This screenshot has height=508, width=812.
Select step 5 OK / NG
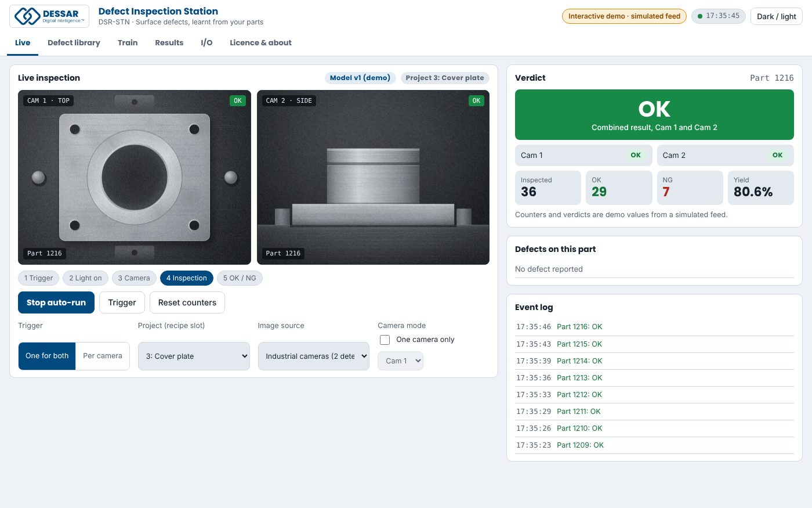point(240,278)
